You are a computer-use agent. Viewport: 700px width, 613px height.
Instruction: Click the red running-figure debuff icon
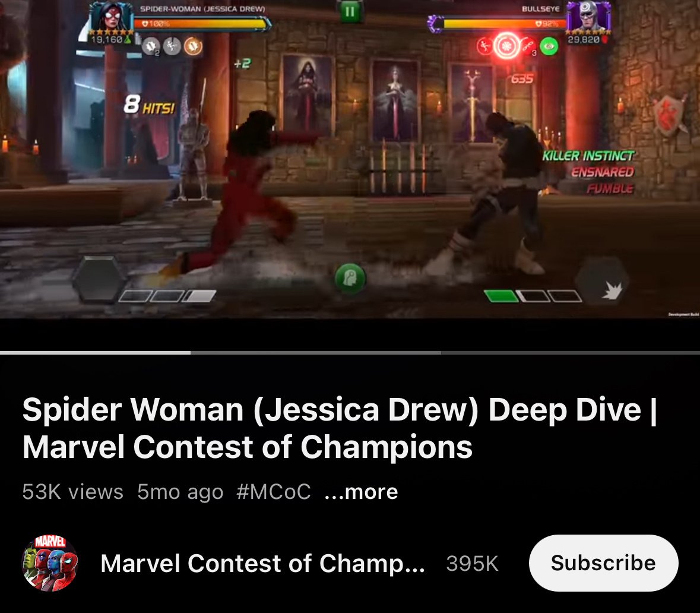(x=484, y=46)
